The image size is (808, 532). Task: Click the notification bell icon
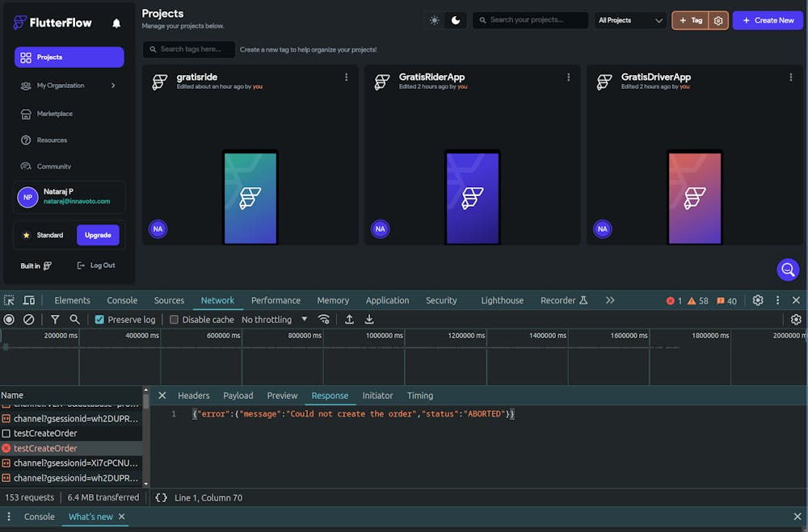tap(116, 23)
